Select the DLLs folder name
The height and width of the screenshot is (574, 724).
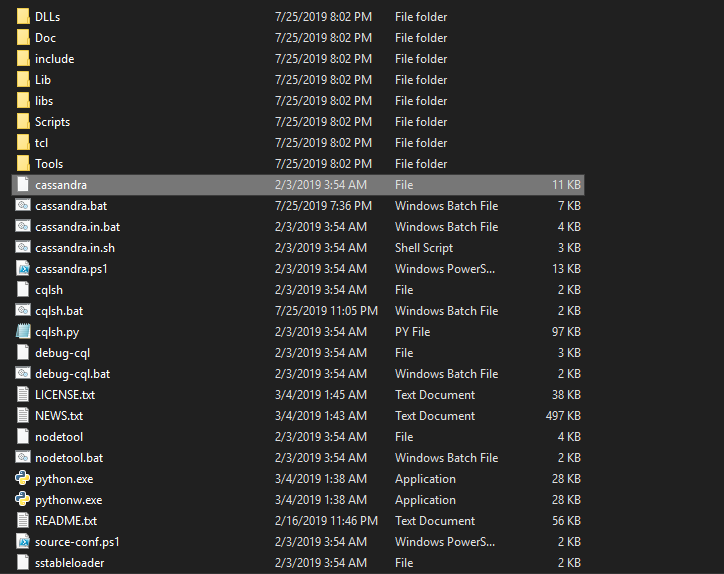pyautogui.click(x=48, y=17)
